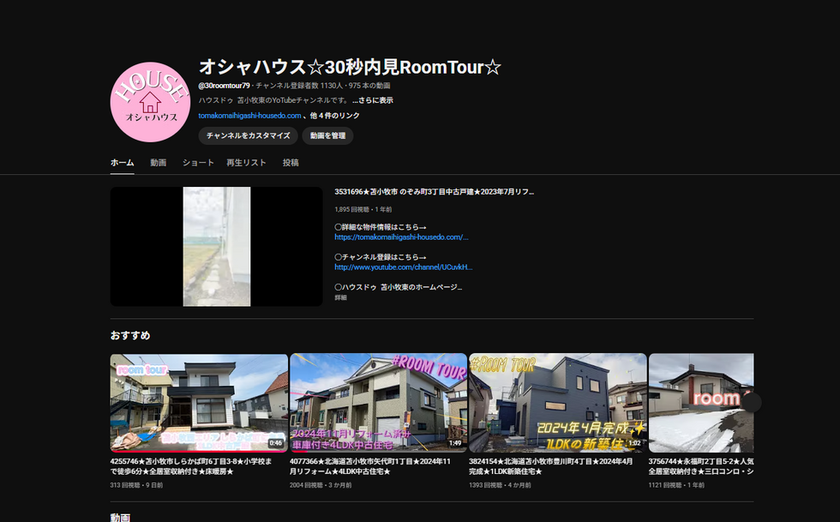The width and height of the screenshot is (840, 522).
Task: Click the youtube.com/channel subscribe link in description
Action: coord(403,267)
